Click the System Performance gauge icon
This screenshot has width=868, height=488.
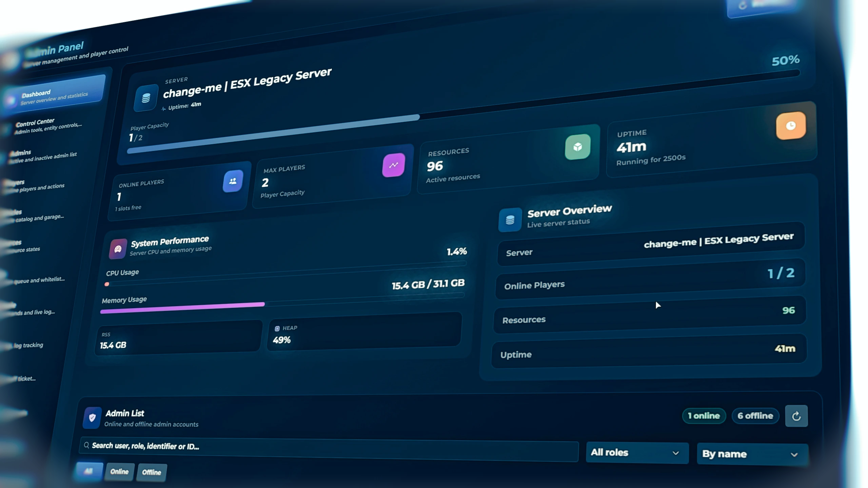pyautogui.click(x=118, y=248)
